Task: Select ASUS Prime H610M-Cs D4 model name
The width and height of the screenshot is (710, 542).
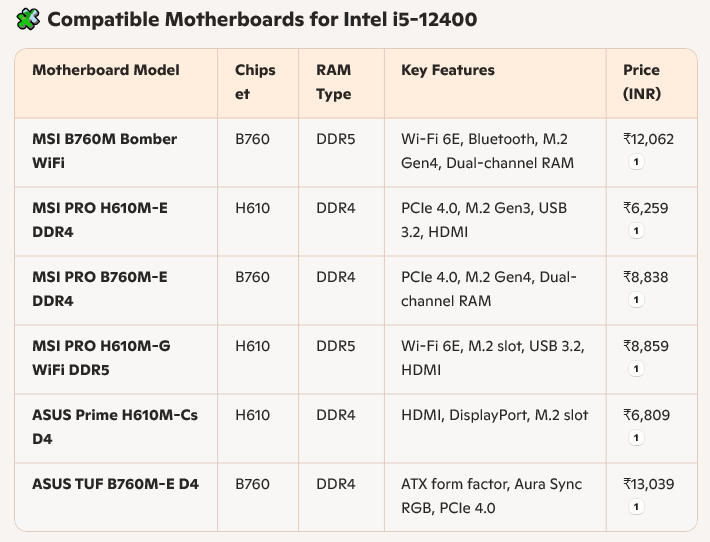Action: (x=115, y=427)
